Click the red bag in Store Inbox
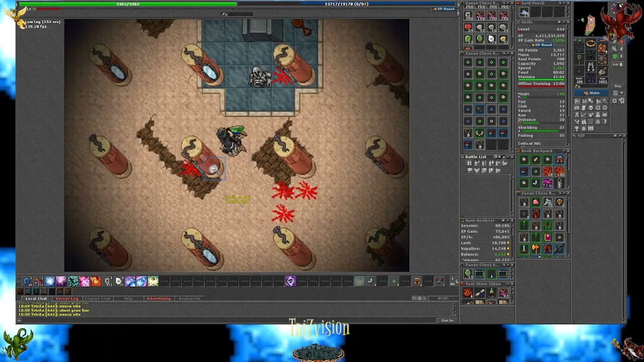The width and height of the screenshot is (644, 362). pyautogui.click(x=467, y=292)
